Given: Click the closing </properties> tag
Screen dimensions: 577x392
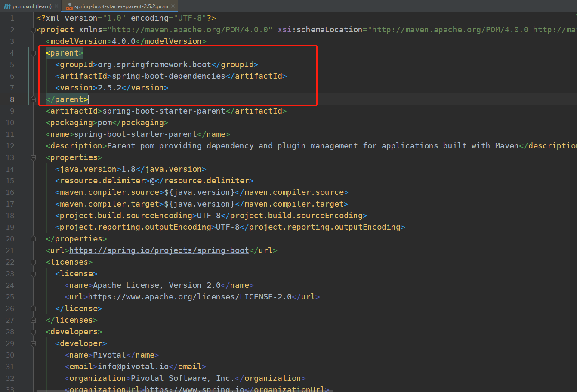Looking at the screenshot, I should click(x=76, y=239).
